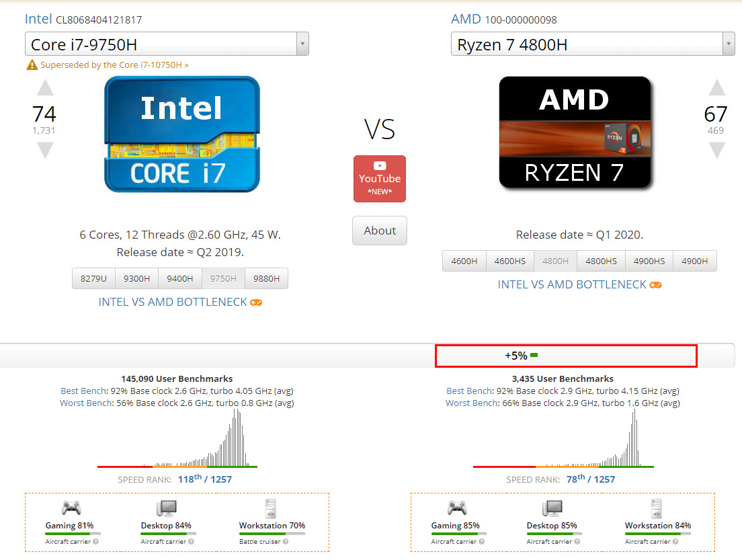Click the AMD Best Bench link
Viewport: 742px width, 560px height.
pos(469,391)
